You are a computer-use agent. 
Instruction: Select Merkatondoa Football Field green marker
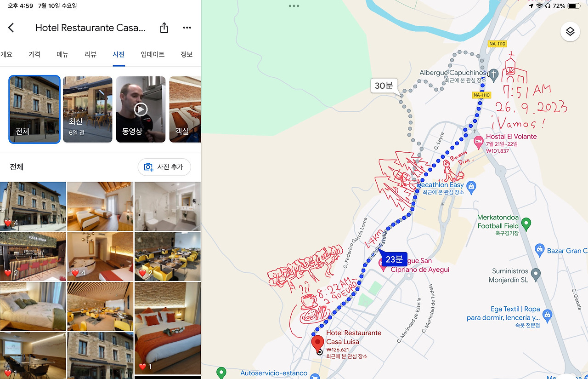pos(526,224)
